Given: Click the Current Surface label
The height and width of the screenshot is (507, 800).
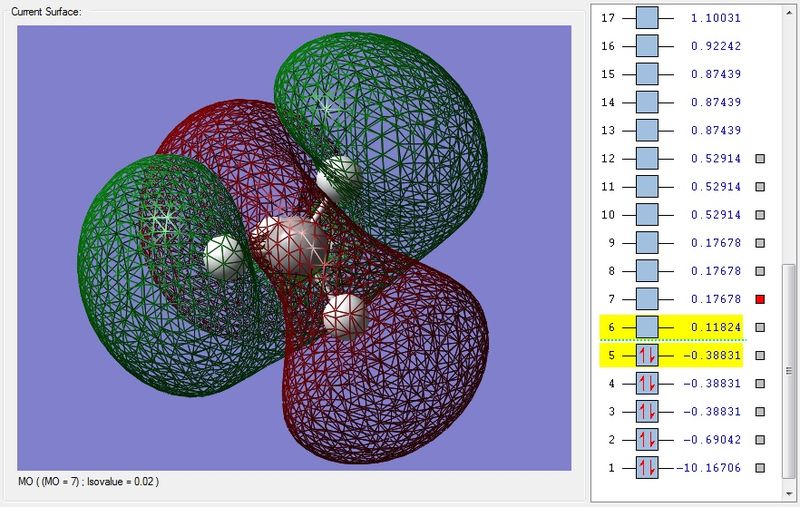Looking at the screenshot, I should coord(46,11).
